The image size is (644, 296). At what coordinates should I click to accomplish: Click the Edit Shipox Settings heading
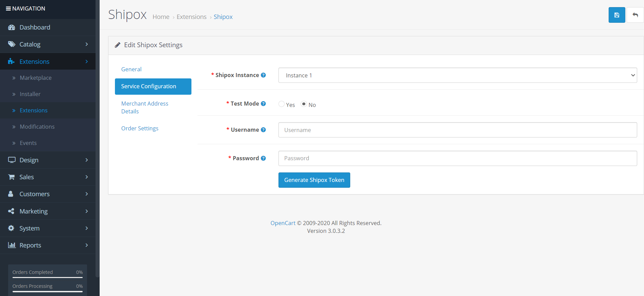click(x=153, y=45)
